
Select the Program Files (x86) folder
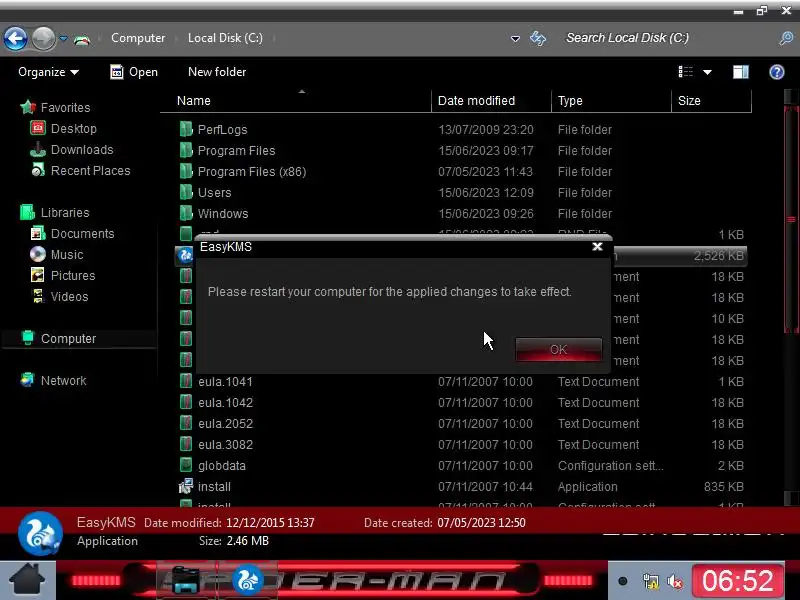pyautogui.click(x=252, y=171)
